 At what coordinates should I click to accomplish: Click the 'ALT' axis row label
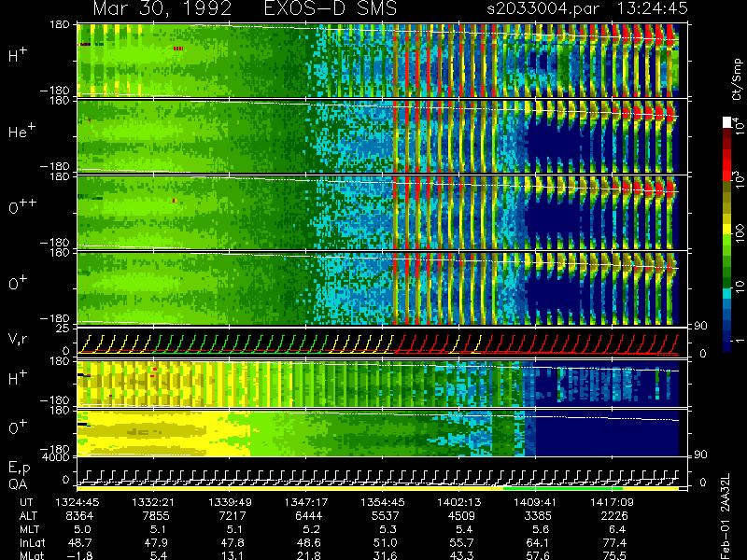point(29,516)
